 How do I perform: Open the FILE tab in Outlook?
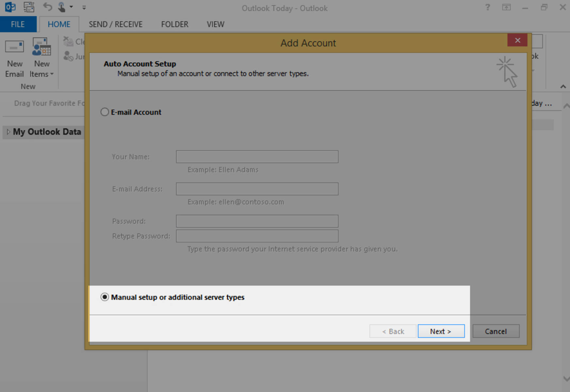pos(18,24)
